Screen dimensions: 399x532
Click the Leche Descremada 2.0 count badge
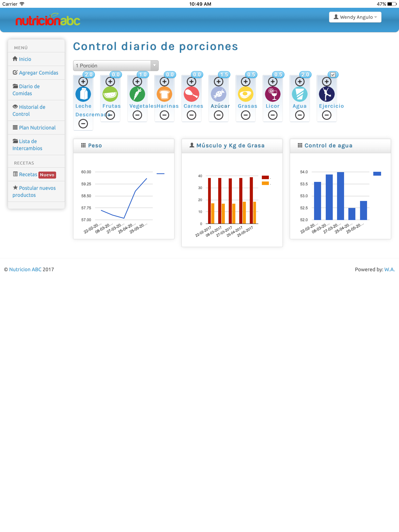(89, 75)
